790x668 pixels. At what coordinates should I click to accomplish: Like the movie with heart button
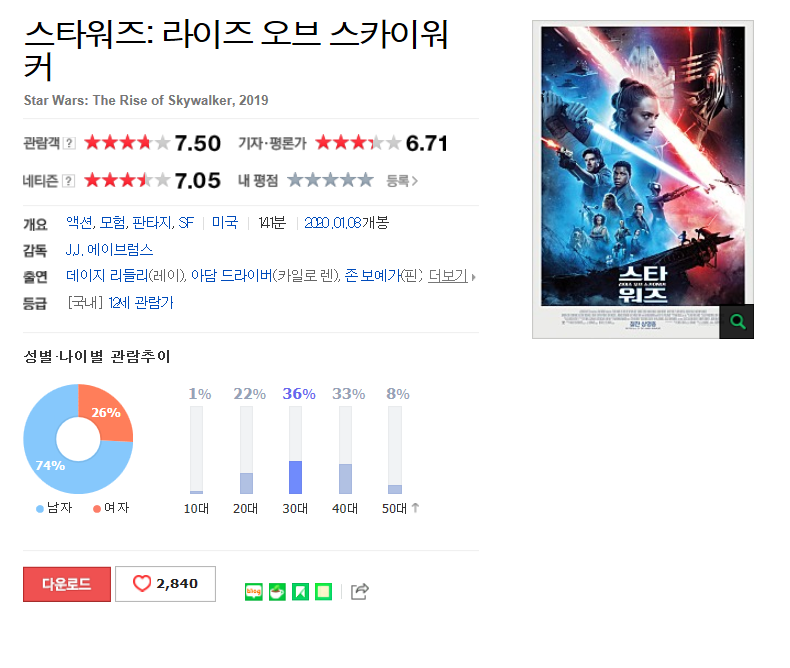(x=165, y=584)
